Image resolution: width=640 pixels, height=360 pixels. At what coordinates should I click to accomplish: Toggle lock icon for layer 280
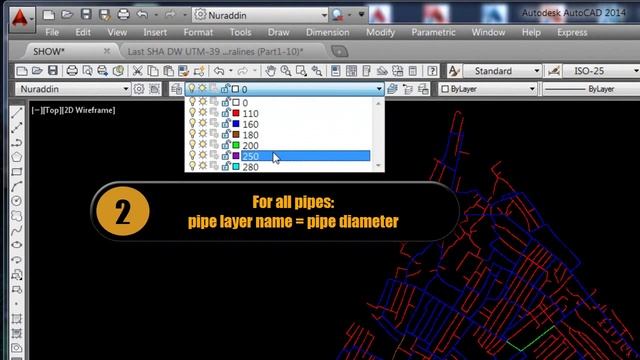click(x=225, y=166)
